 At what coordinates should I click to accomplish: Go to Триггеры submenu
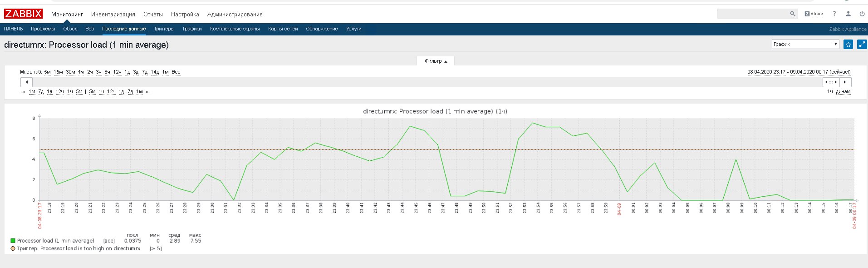pyautogui.click(x=164, y=29)
